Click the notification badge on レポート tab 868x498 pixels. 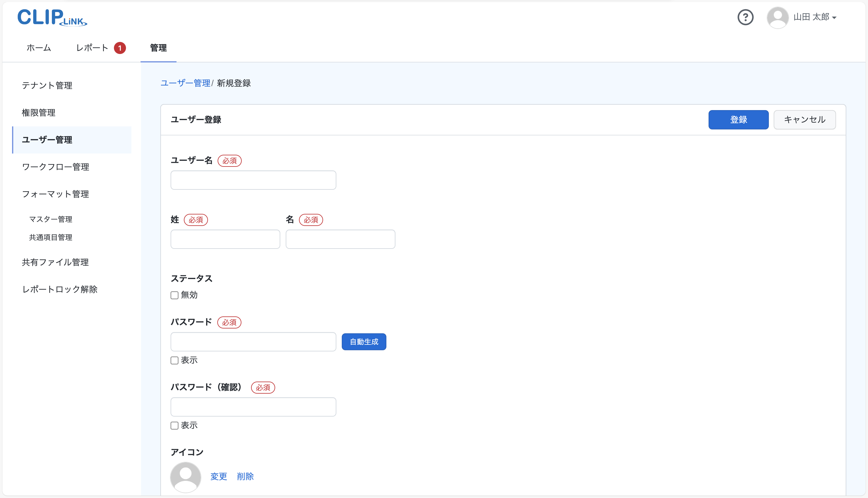120,48
